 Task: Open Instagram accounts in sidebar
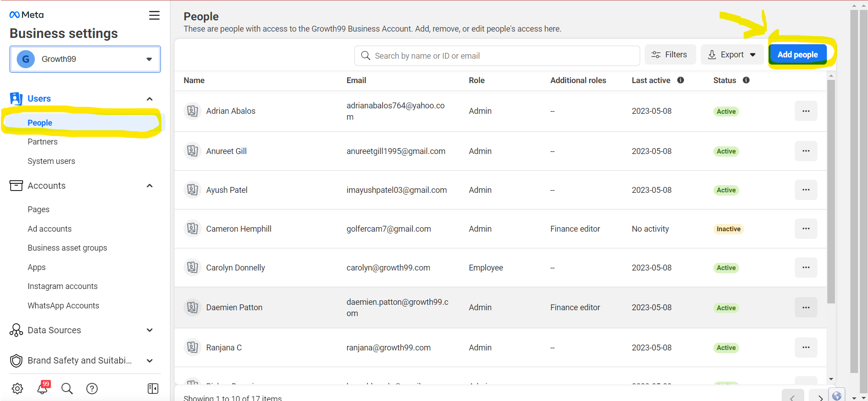click(62, 286)
